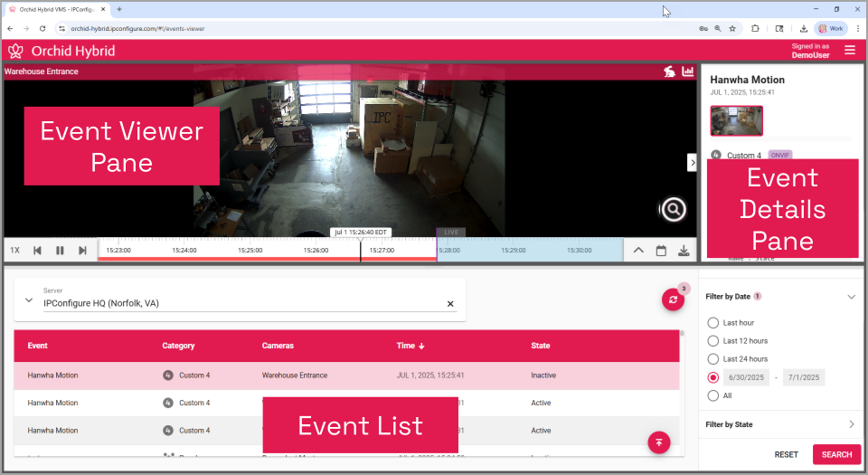
Task: Close the Orchid Hybrid VMS browser tab
Action: 103,9
